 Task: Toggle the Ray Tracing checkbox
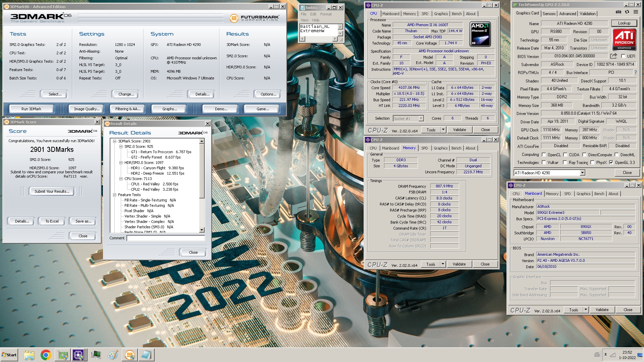coord(565,163)
